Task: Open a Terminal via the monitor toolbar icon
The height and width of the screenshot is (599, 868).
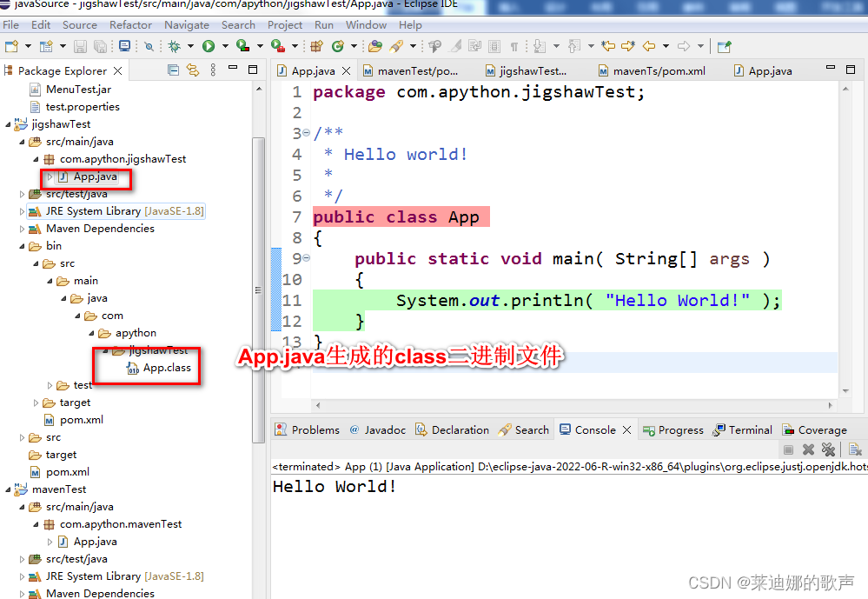Action: pyautogui.click(x=124, y=46)
